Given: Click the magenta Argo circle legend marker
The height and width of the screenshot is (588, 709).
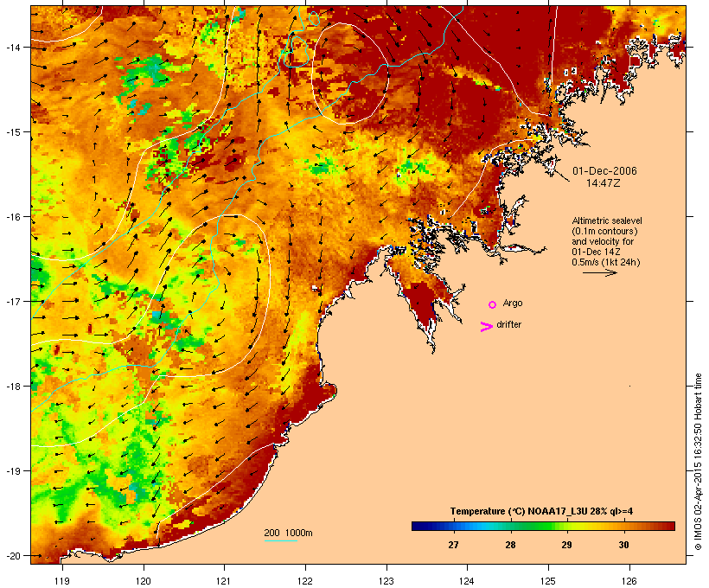Looking at the screenshot, I should point(493,304).
